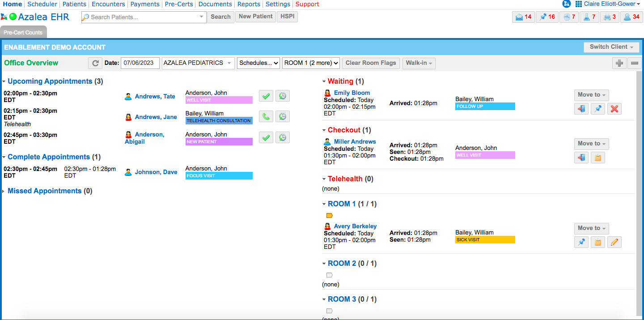The image size is (644, 320).
Task: Collapse the Waiting section
Action: [324, 81]
